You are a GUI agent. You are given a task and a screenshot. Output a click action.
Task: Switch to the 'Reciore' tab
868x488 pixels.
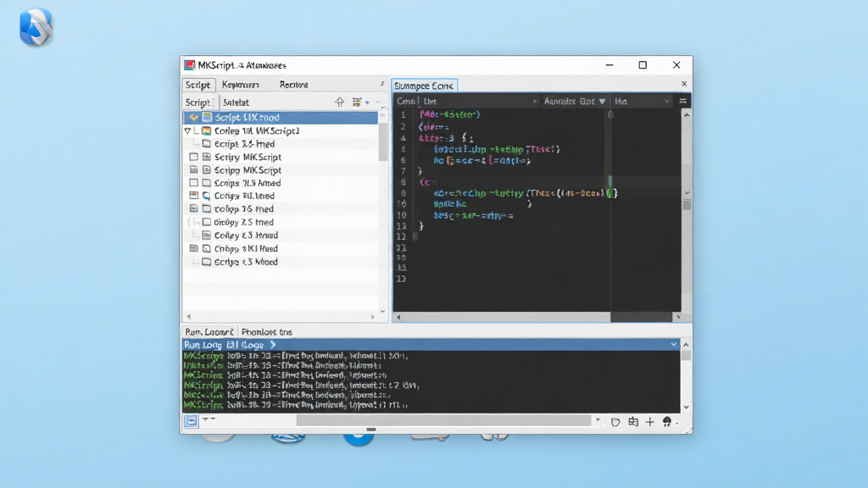pyautogui.click(x=293, y=85)
